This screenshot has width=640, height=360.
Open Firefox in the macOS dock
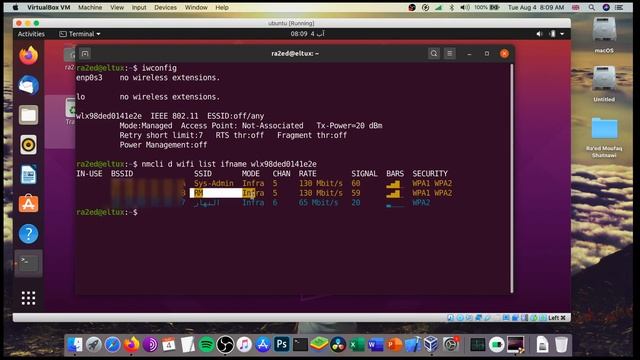click(x=131, y=345)
